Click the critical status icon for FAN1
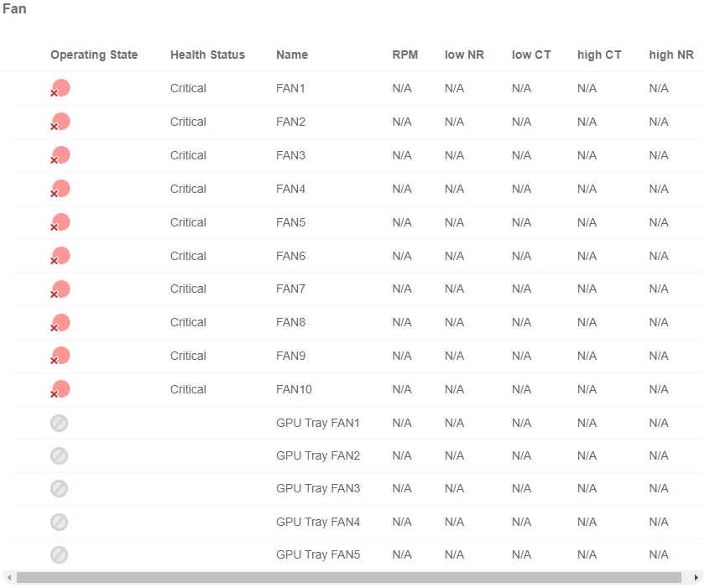Image resolution: width=715 pixels, height=588 pixels. click(60, 88)
